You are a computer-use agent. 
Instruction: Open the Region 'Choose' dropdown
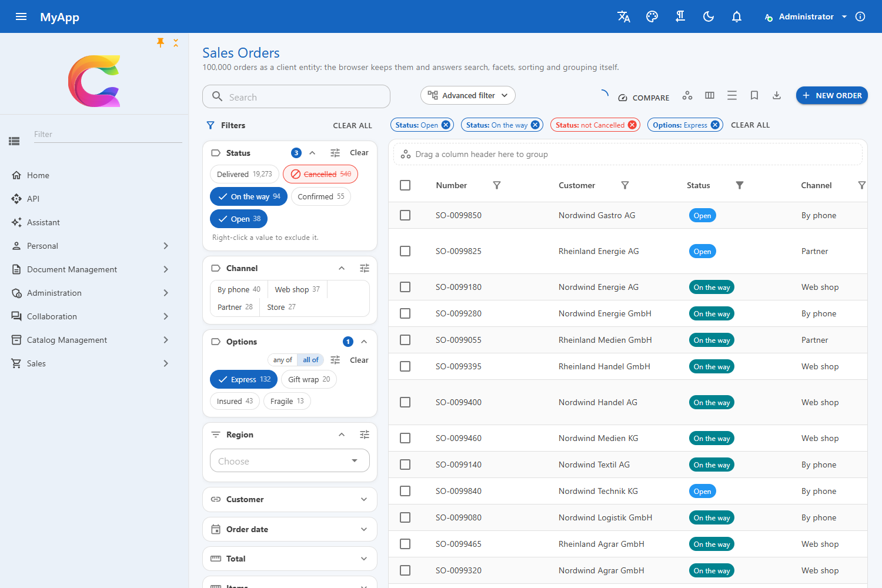[290, 460]
